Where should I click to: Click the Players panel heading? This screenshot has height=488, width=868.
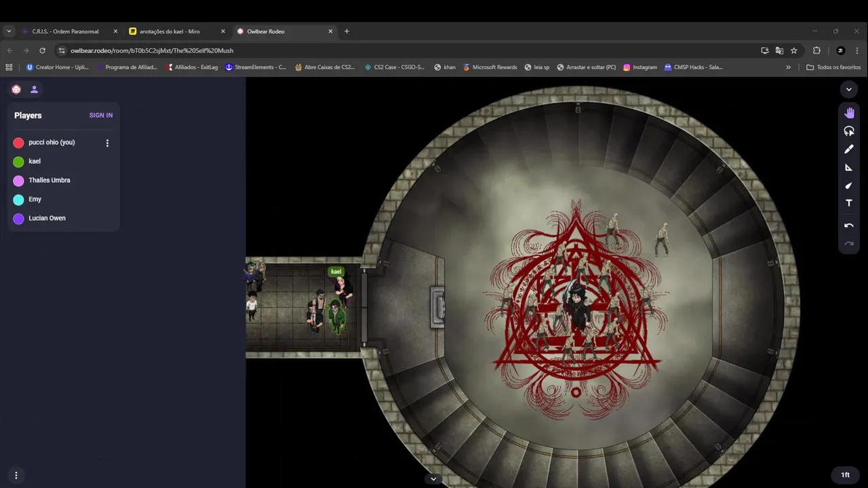coord(28,115)
